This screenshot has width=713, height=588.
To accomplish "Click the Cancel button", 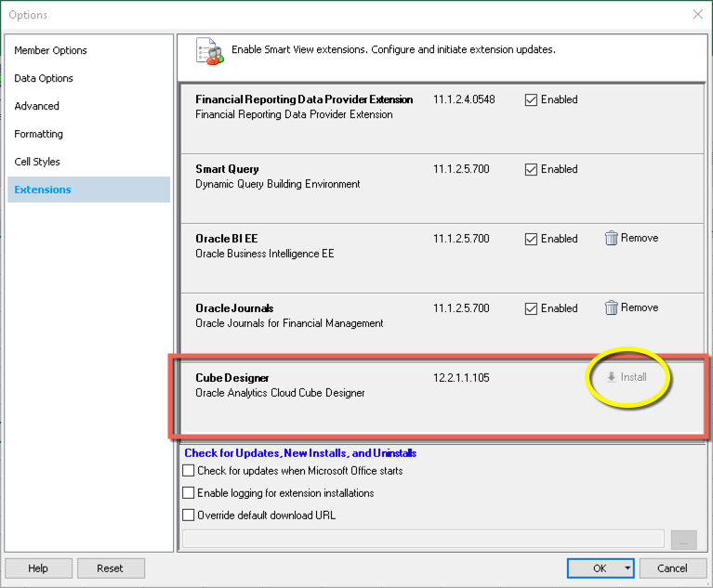I will click(x=671, y=568).
